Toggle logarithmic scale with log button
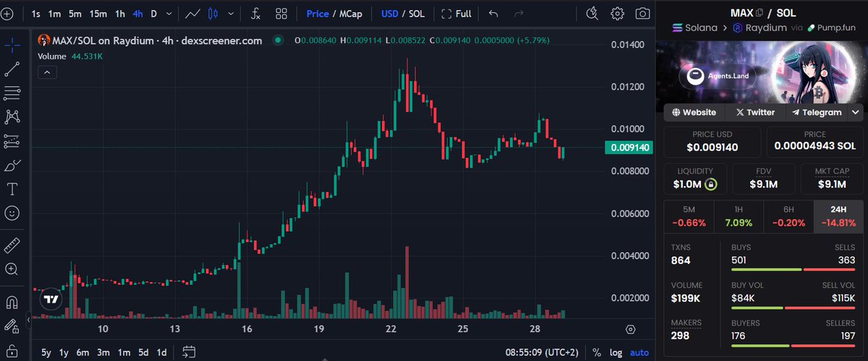Viewport: 868px width, 361px height. (615, 352)
